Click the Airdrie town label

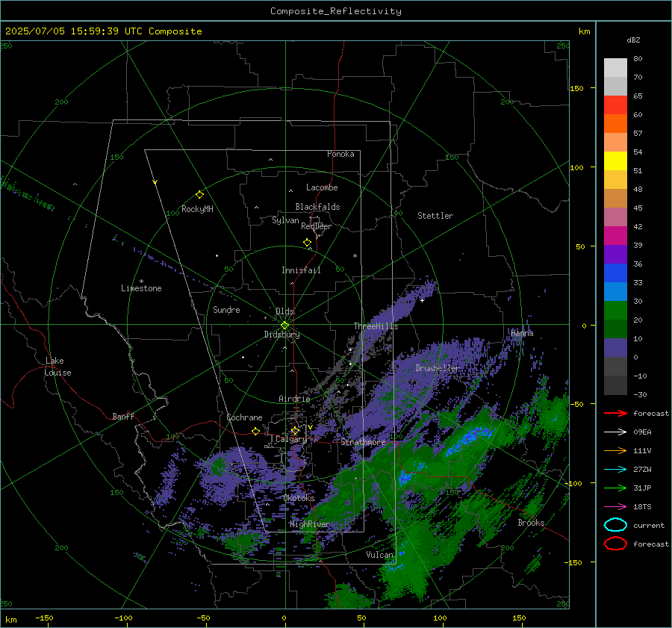pyautogui.click(x=294, y=399)
